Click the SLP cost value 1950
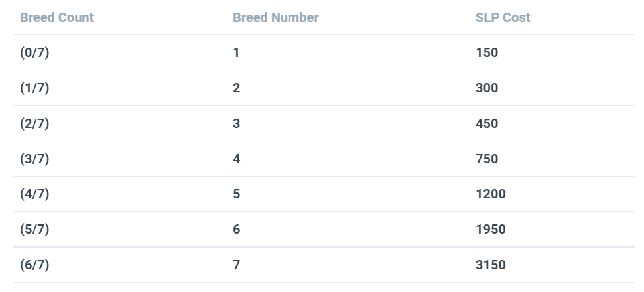644x292 pixels. [490, 229]
